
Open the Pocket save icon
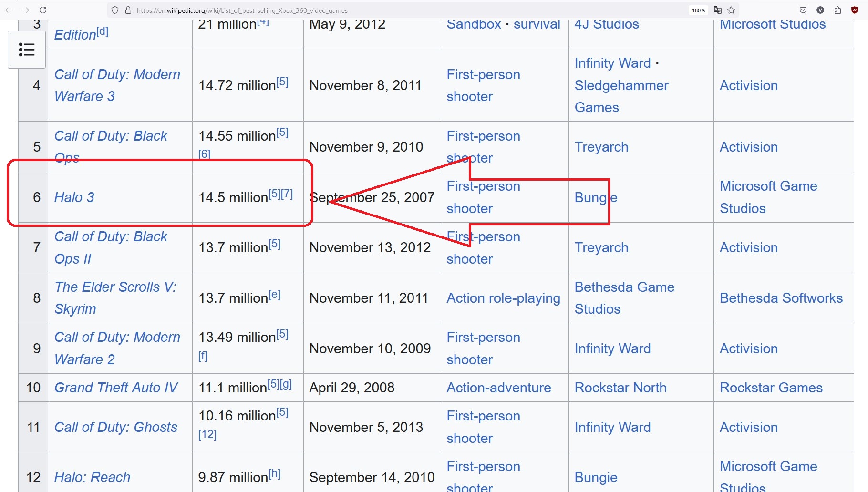[x=803, y=10]
